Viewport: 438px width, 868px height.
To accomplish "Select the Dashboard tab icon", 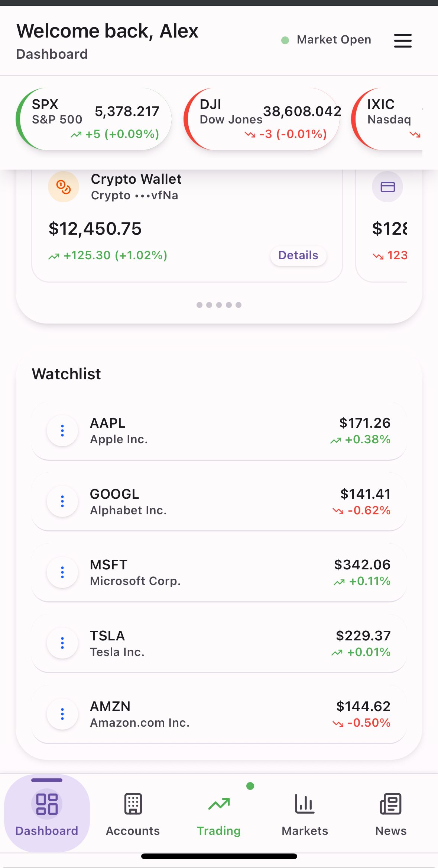I will (47, 804).
